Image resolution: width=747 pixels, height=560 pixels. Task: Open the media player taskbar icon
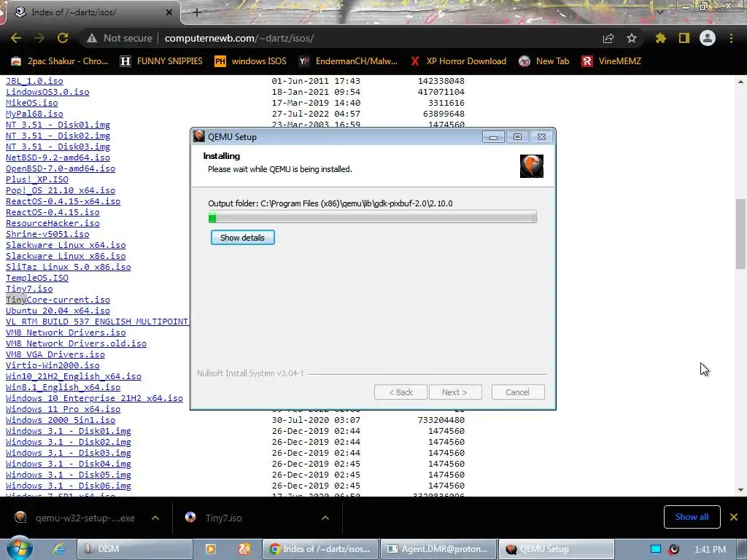[x=211, y=549]
